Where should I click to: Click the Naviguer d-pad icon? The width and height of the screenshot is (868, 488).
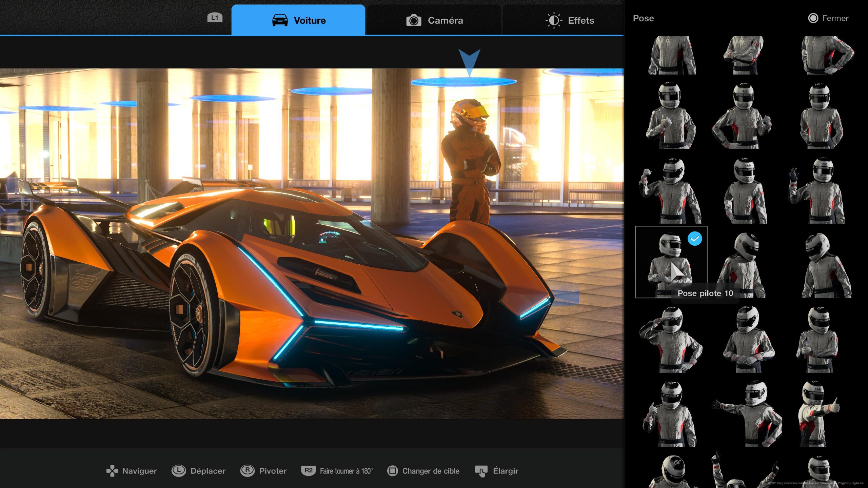pos(112,471)
